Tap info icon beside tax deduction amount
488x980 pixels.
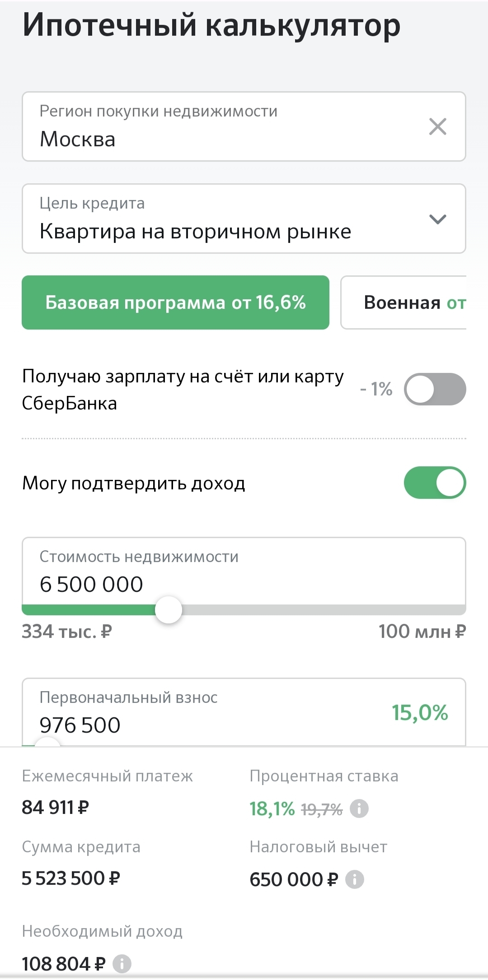point(355,879)
